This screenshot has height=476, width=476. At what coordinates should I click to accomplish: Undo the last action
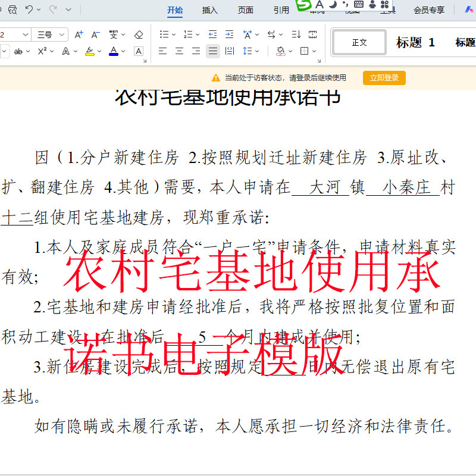(29, 10)
